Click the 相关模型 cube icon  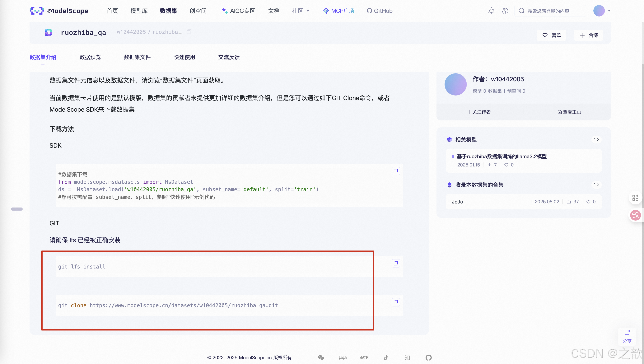click(x=450, y=139)
